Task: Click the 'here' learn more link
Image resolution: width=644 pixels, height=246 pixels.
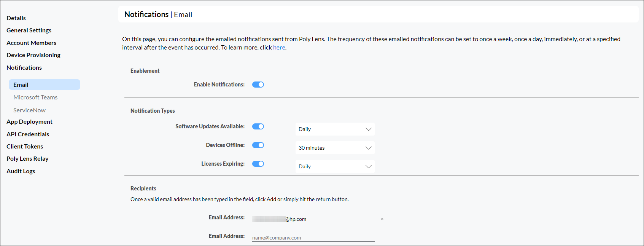Action: point(279,47)
